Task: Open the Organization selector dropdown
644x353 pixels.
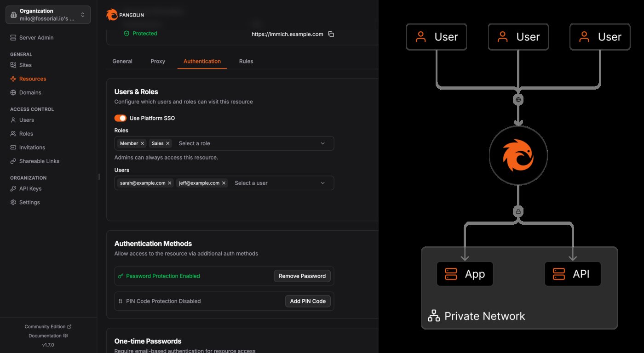Action: tap(48, 15)
